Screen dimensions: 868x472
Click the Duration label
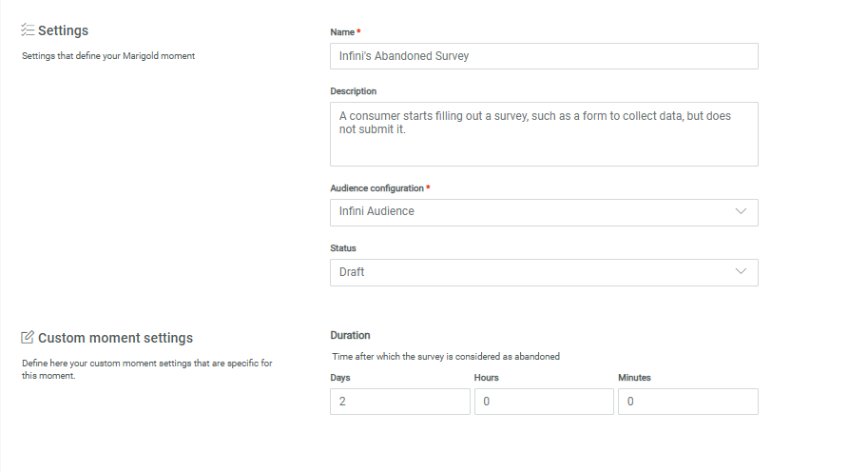coord(350,335)
